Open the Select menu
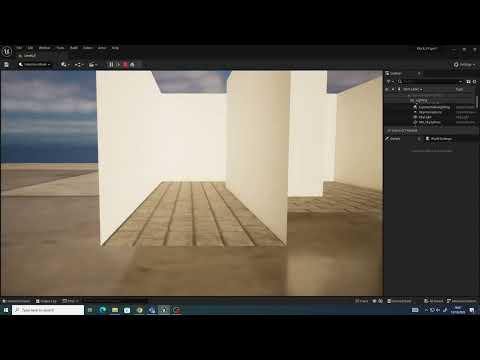The width and height of the screenshot is (480, 360). [x=88, y=48]
